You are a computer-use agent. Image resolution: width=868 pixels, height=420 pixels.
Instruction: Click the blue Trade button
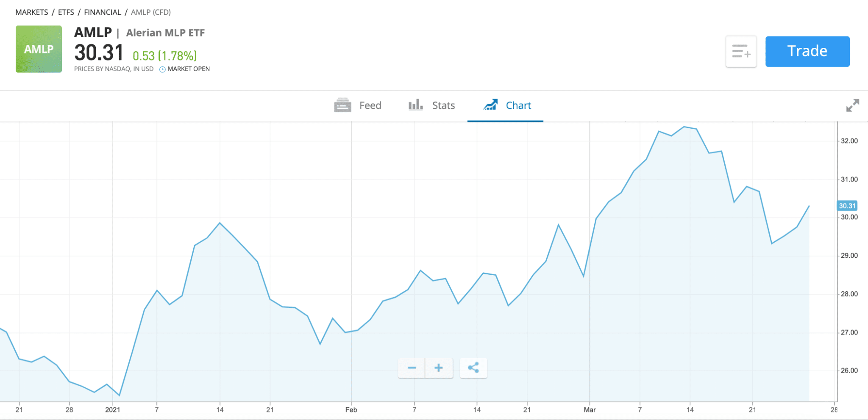coord(807,51)
